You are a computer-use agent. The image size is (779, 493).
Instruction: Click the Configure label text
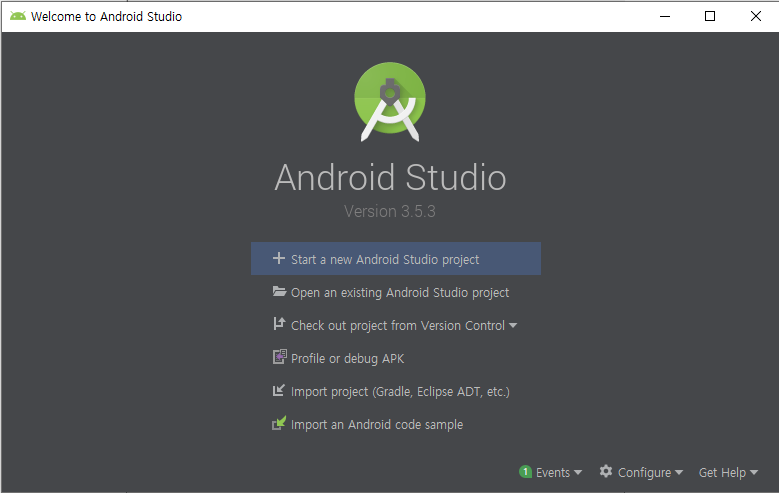(644, 472)
